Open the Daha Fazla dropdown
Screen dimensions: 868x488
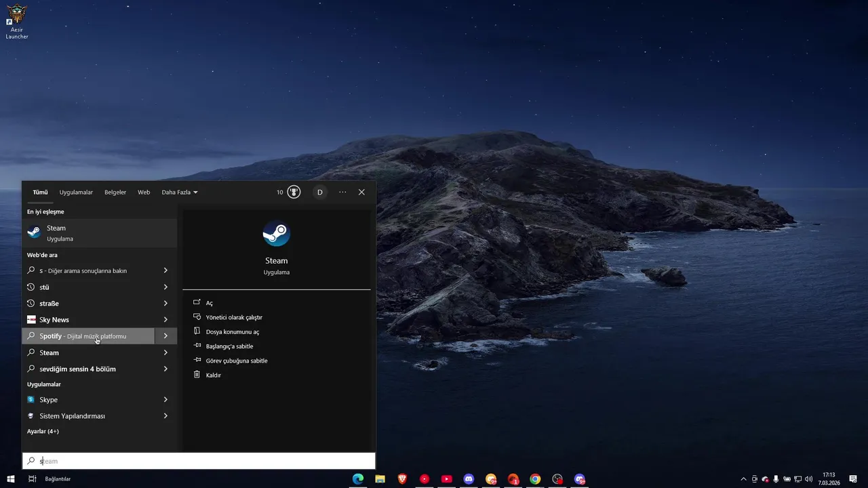(x=180, y=192)
